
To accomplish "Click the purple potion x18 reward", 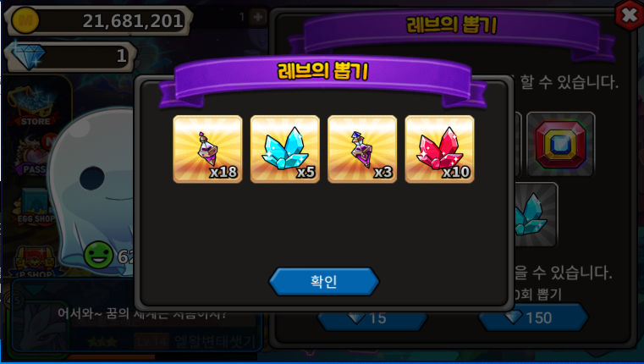I will (x=207, y=149).
